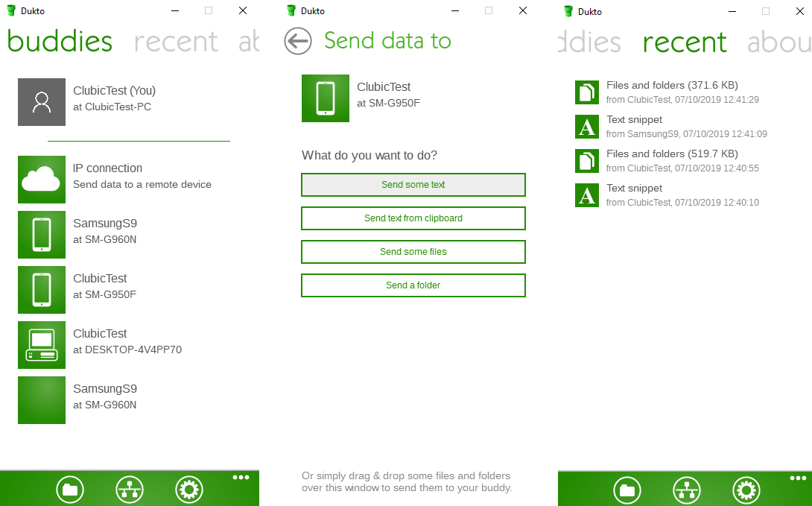This screenshot has height=506, width=812.
Task: Click the text 'A' icon for SamsungS9 snippet
Action: coord(587,127)
